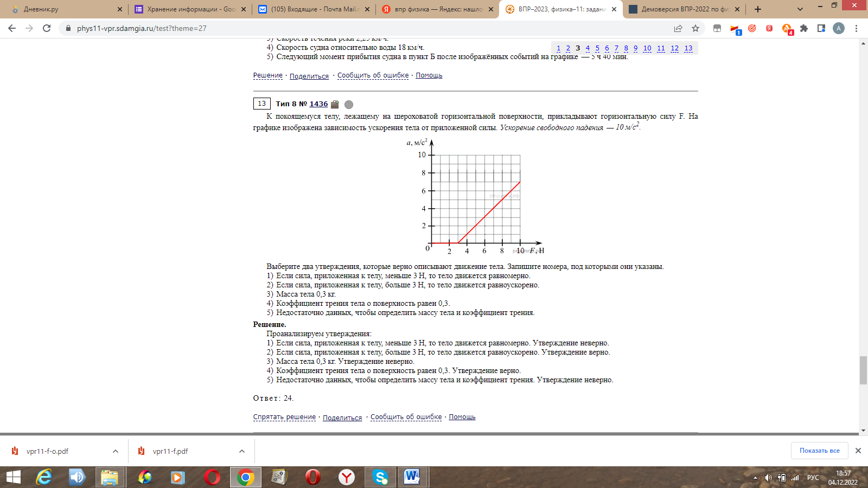Click the site lock icon in address bar

pyautogui.click(x=68, y=28)
